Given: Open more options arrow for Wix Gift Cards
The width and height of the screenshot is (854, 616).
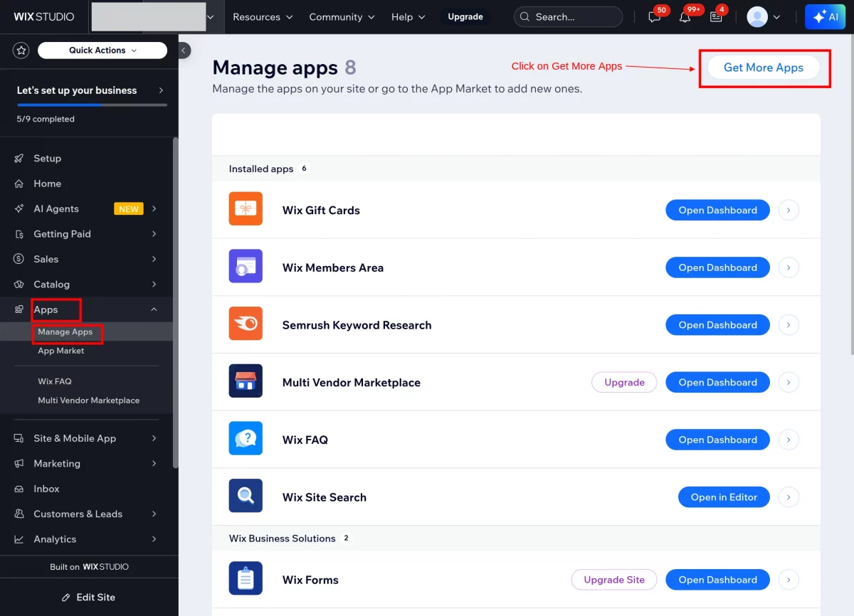Looking at the screenshot, I should pos(789,210).
